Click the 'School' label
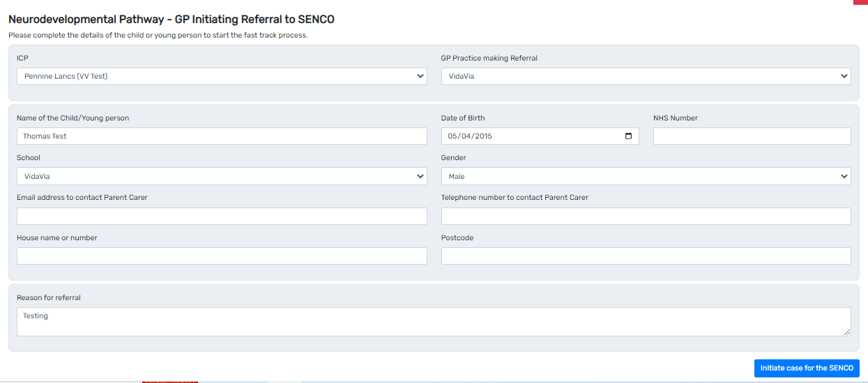The image size is (868, 383). [x=29, y=157]
